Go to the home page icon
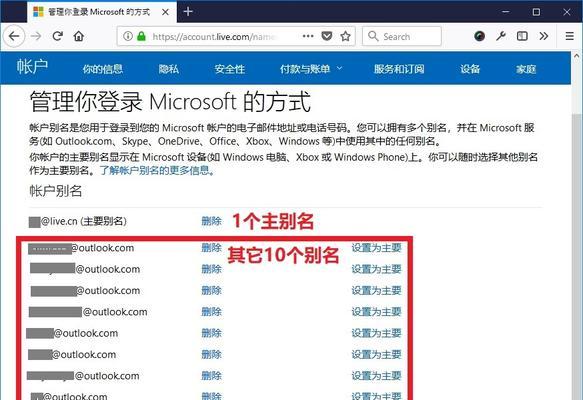 (79, 36)
